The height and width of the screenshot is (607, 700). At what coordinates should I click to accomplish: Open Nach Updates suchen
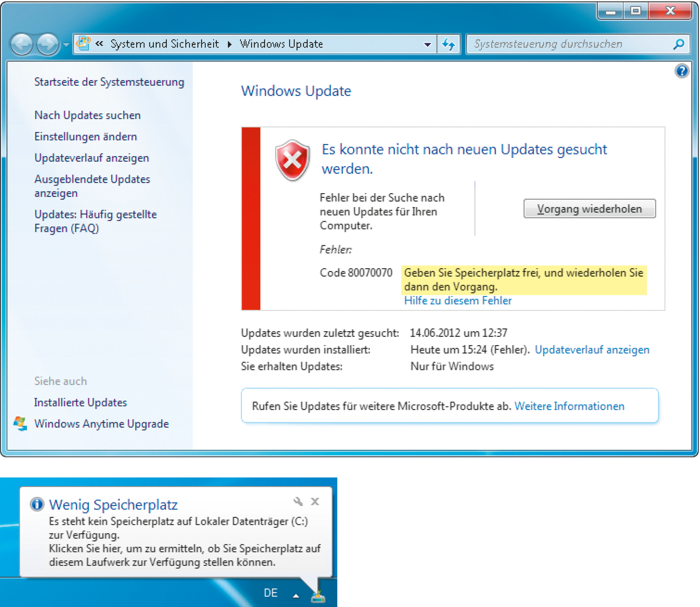pos(87,116)
